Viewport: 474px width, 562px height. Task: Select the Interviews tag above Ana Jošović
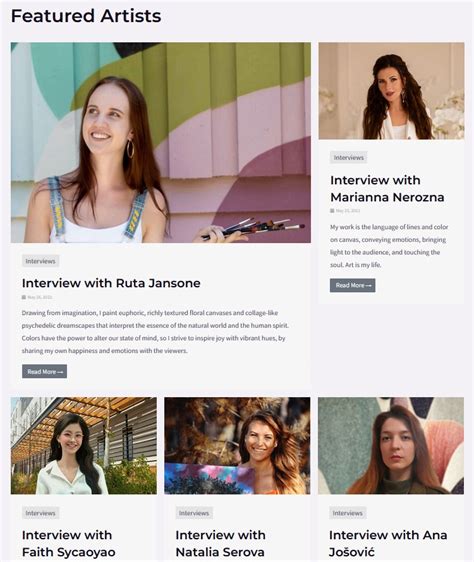347,513
